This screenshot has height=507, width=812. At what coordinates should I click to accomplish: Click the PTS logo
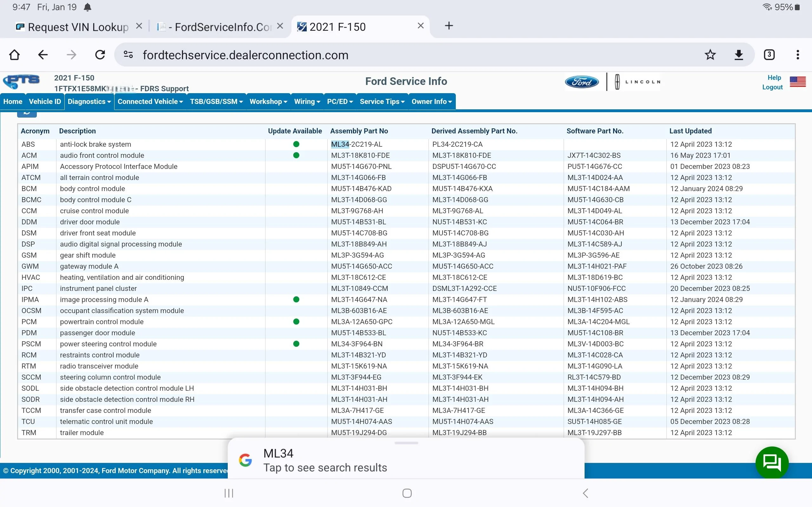coord(22,81)
